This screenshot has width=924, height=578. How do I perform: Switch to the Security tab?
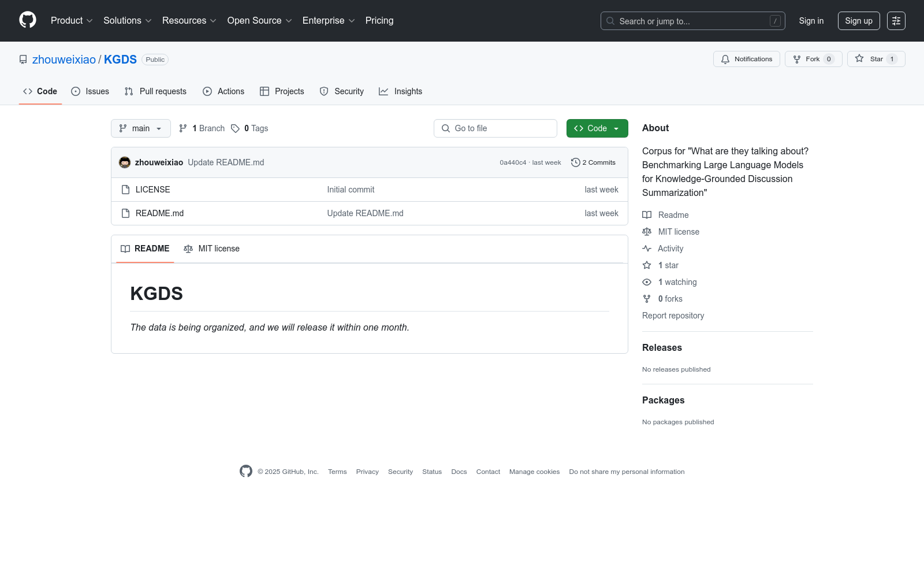point(342,91)
